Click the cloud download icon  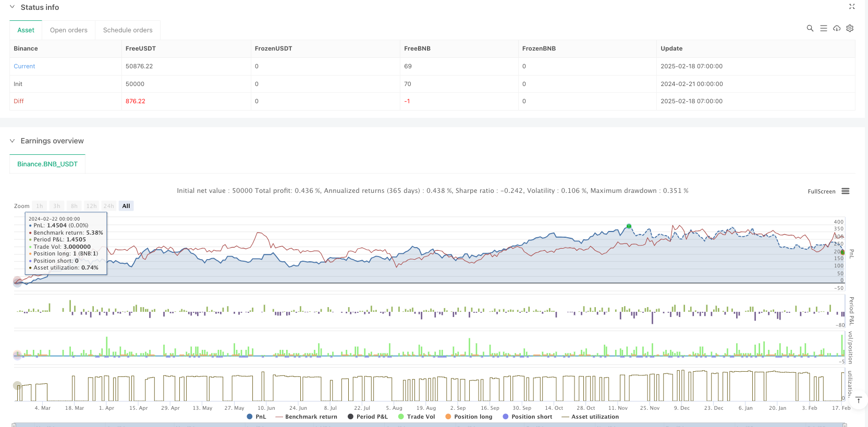[x=837, y=28]
